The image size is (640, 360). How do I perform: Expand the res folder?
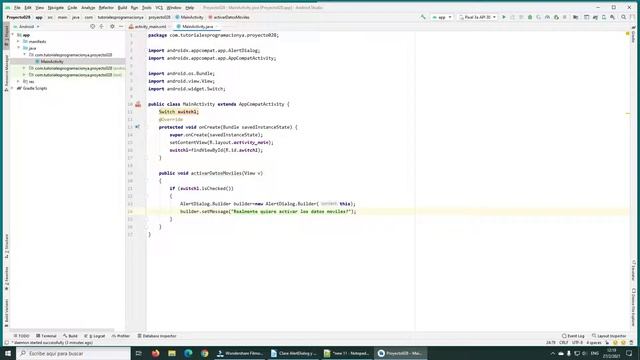click(x=19, y=82)
